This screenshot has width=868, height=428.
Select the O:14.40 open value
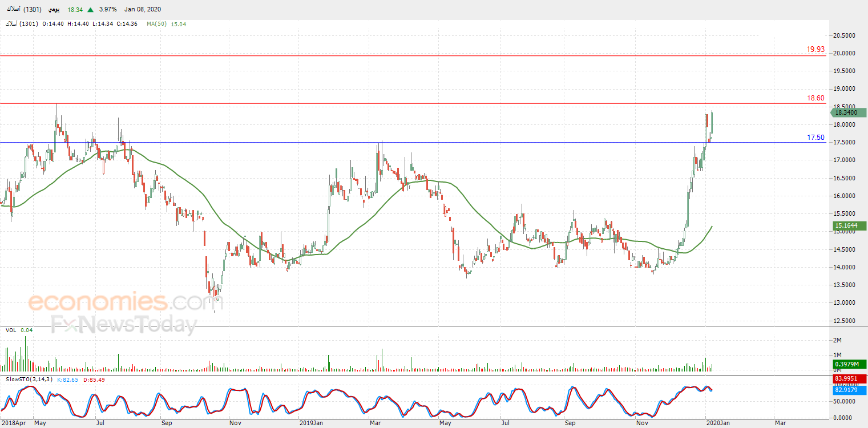point(54,24)
